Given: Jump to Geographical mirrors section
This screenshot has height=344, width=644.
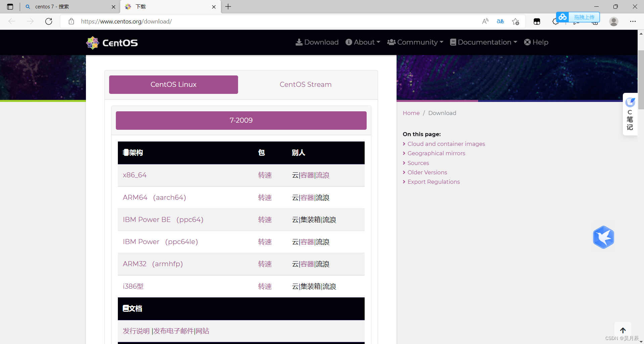Looking at the screenshot, I should coord(436,153).
